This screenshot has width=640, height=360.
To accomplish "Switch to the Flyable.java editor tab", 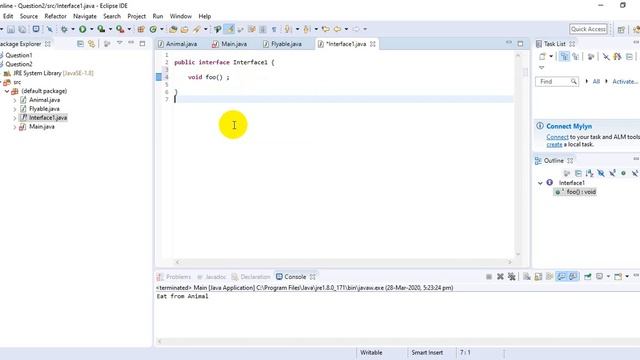I will click(x=282, y=44).
